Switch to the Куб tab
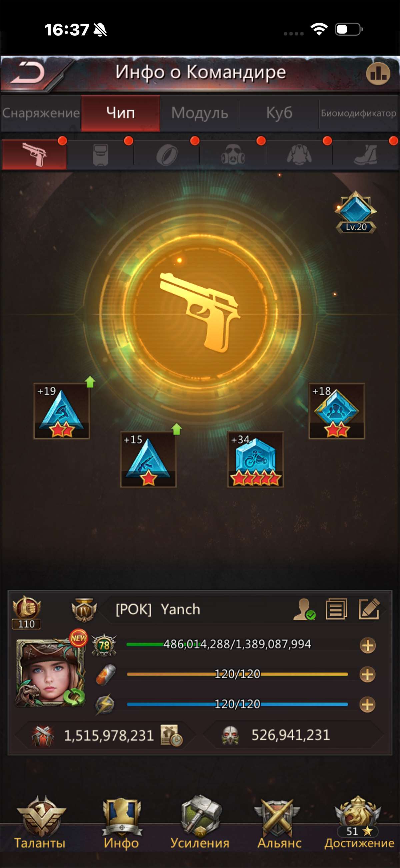 tap(279, 113)
